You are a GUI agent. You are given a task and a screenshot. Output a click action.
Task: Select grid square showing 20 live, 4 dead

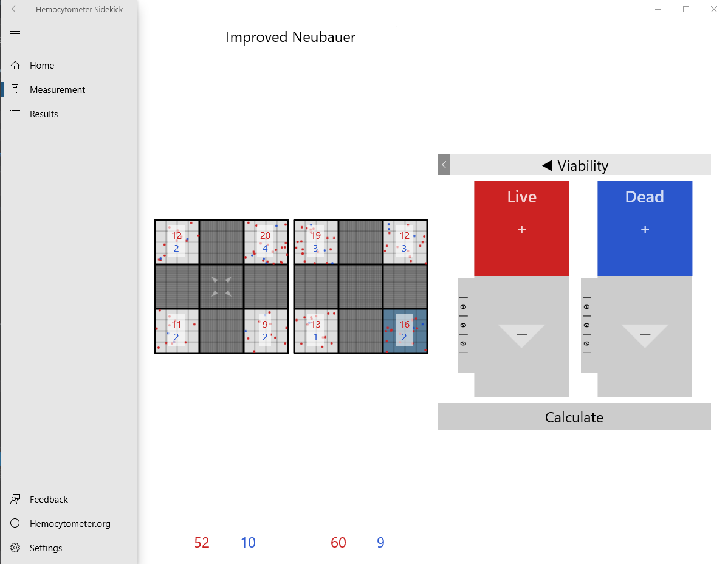click(266, 242)
